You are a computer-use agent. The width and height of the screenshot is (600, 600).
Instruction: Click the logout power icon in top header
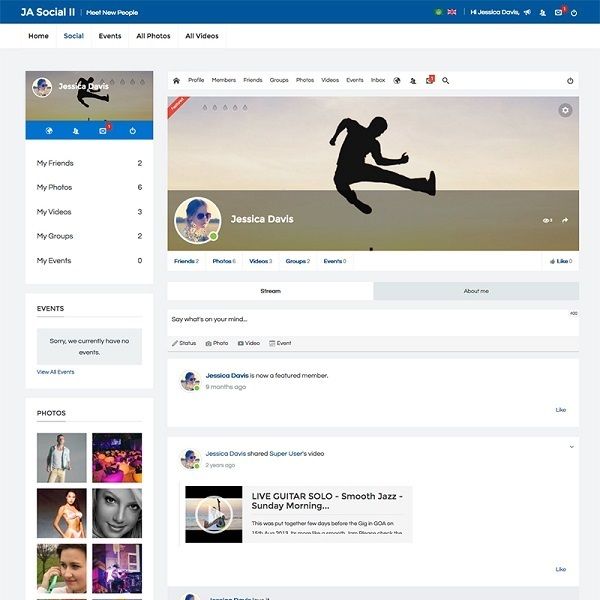(574, 13)
